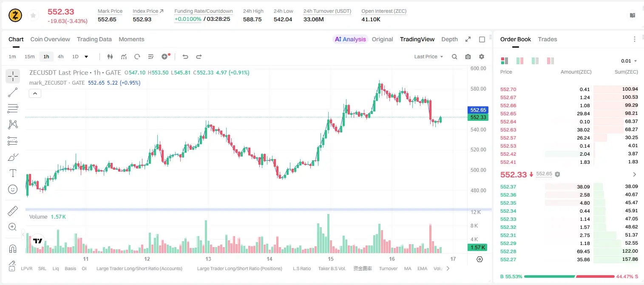
Task: Click the AI Analysis button
Action: pyautogui.click(x=350, y=39)
